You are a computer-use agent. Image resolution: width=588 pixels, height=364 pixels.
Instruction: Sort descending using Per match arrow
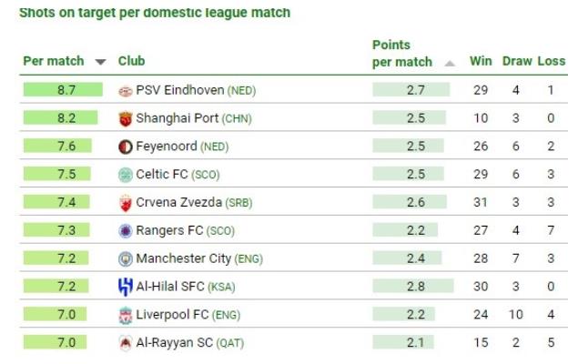pyautogui.click(x=100, y=62)
